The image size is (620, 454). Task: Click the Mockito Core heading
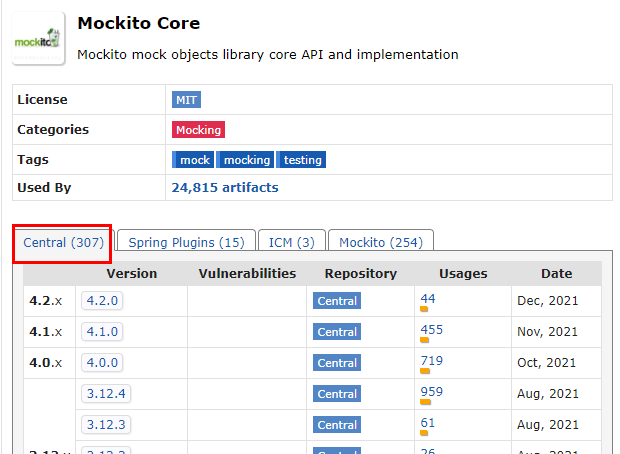pos(139,23)
